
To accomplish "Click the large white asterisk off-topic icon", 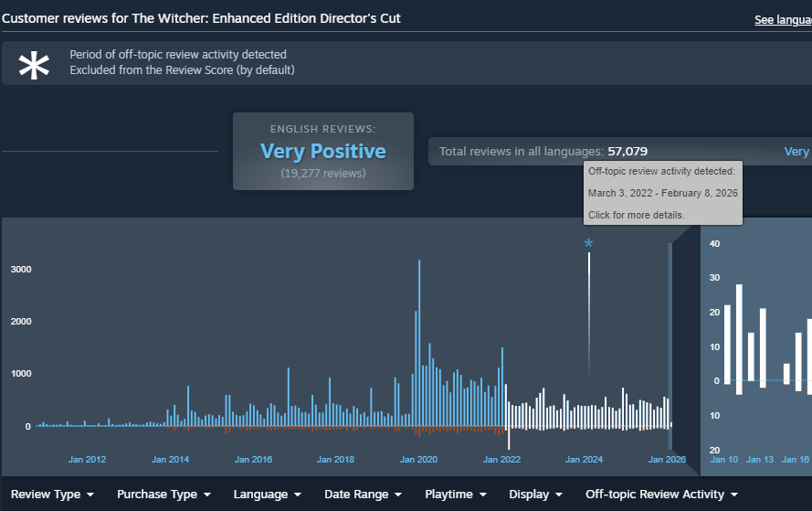I will pyautogui.click(x=35, y=66).
